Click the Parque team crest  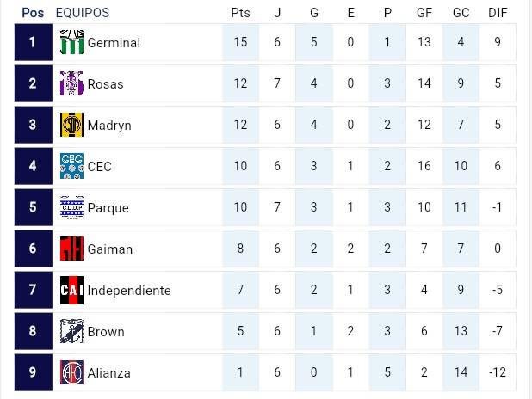pos(71,207)
